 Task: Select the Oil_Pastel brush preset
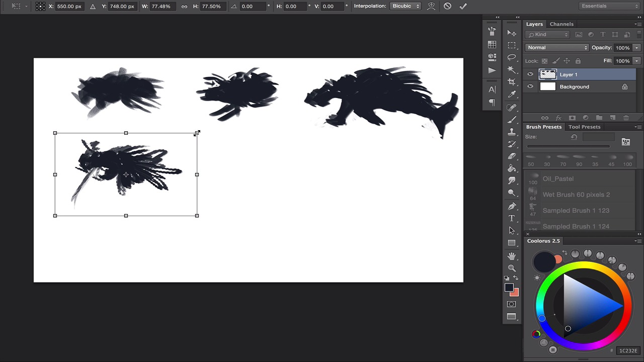coord(558,178)
